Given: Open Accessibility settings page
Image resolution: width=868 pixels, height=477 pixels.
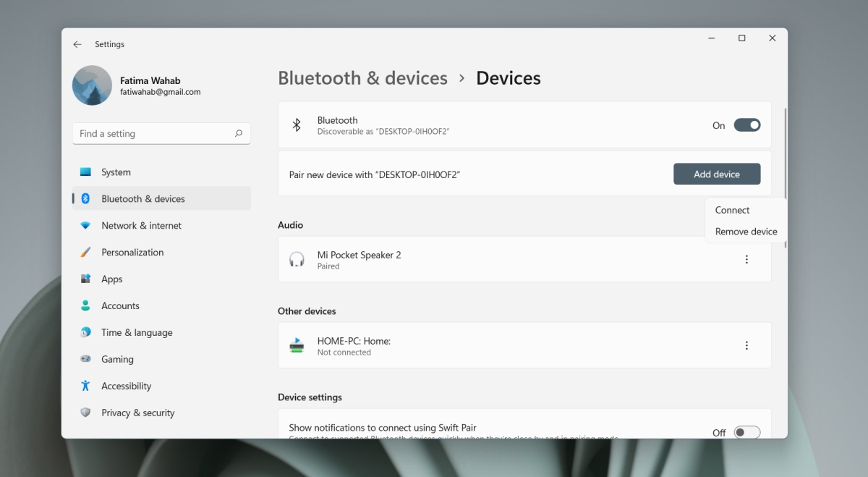Looking at the screenshot, I should tap(161, 386).
